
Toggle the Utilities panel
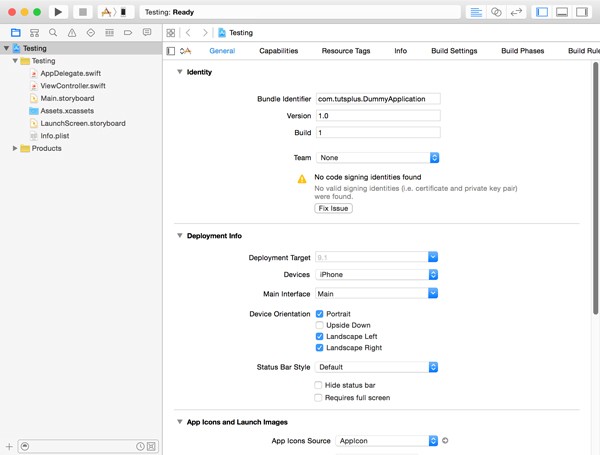pyautogui.click(x=582, y=12)
